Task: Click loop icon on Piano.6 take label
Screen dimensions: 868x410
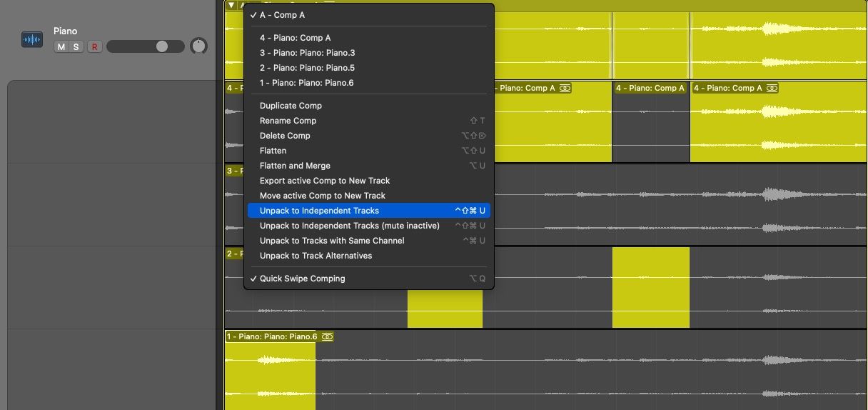Action: coord(328,336)
